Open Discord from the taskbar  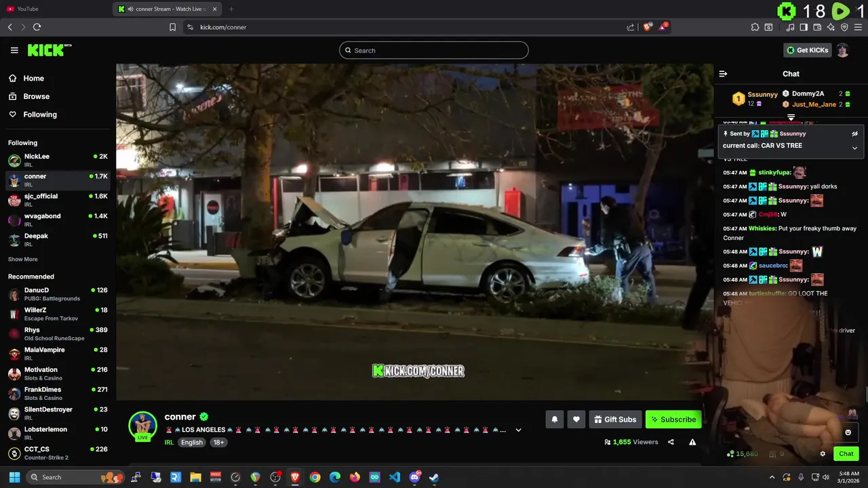coord(414,477)
